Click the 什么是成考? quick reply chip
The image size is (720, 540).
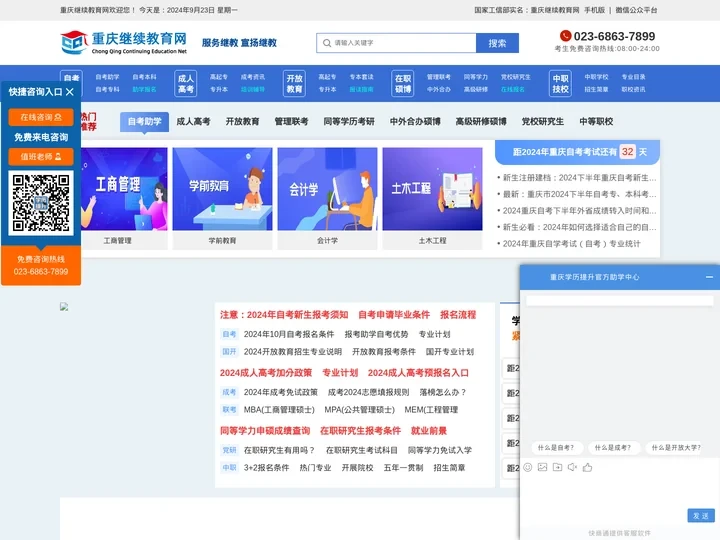613,448
